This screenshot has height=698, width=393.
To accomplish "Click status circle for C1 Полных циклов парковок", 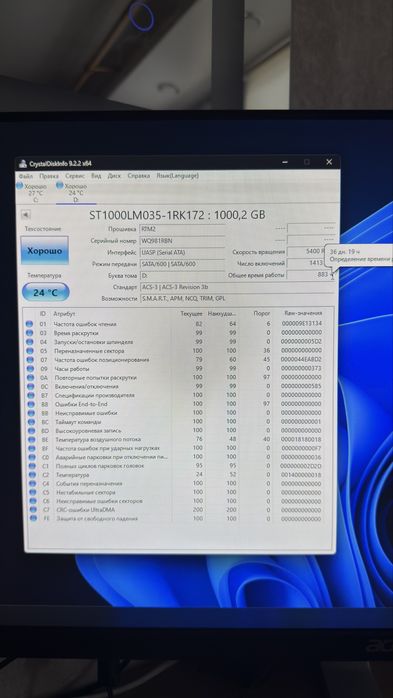I will [32, 466].
